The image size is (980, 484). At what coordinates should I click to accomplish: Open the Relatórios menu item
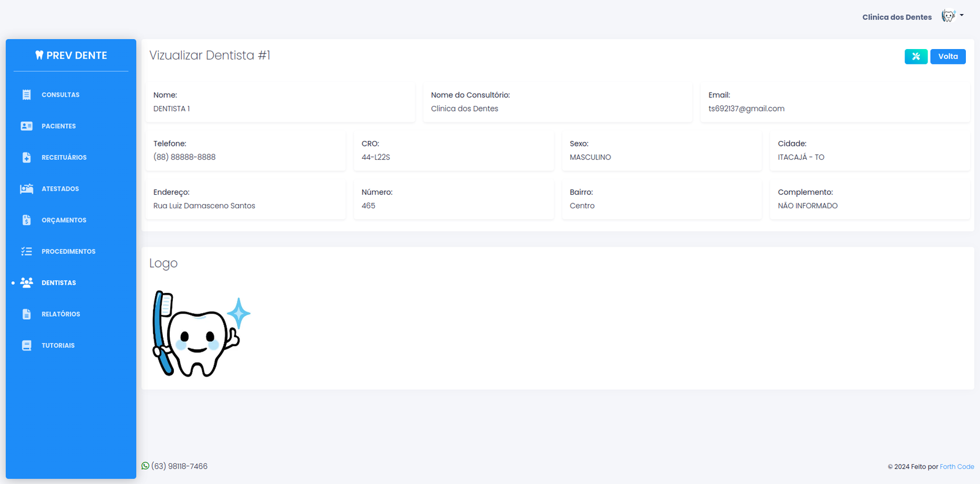click(61, 314)
